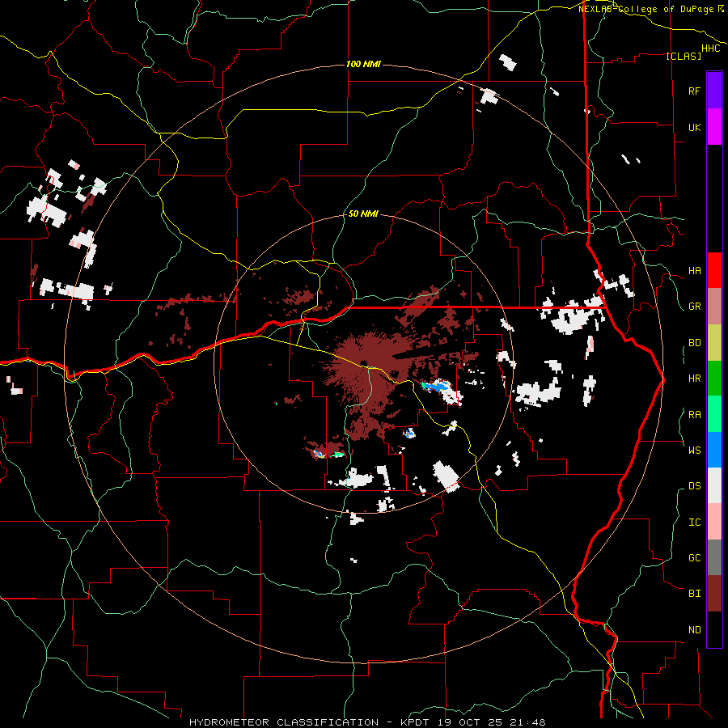The width and height of the screenshot is (728, 728).
Task: Click the radar site center dot
Action: 363,362
